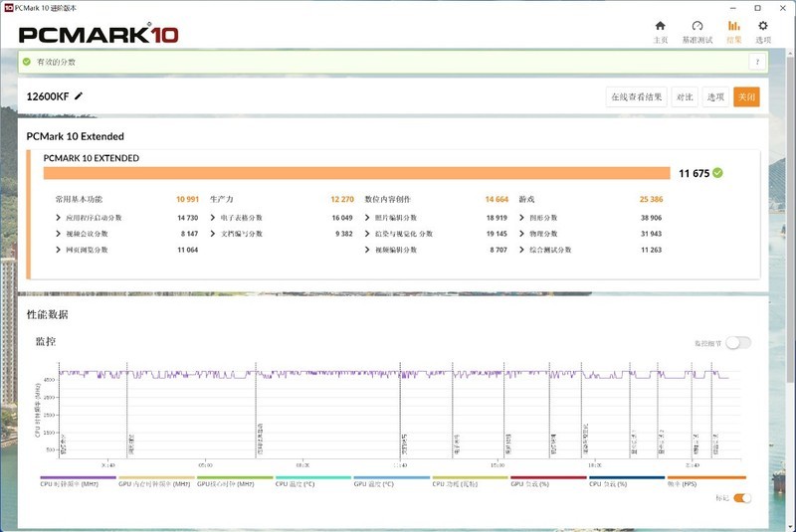Click the value 16 049
This screenshot has width=796, height=532.
coord(342,218)
